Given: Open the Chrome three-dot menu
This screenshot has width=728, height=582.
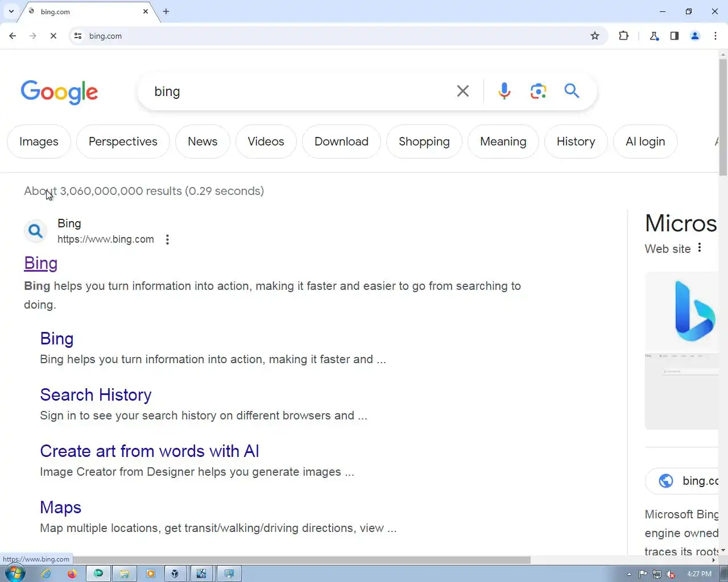Looking at the screenshot, I should pyautogui.click(x=715, y=36).
